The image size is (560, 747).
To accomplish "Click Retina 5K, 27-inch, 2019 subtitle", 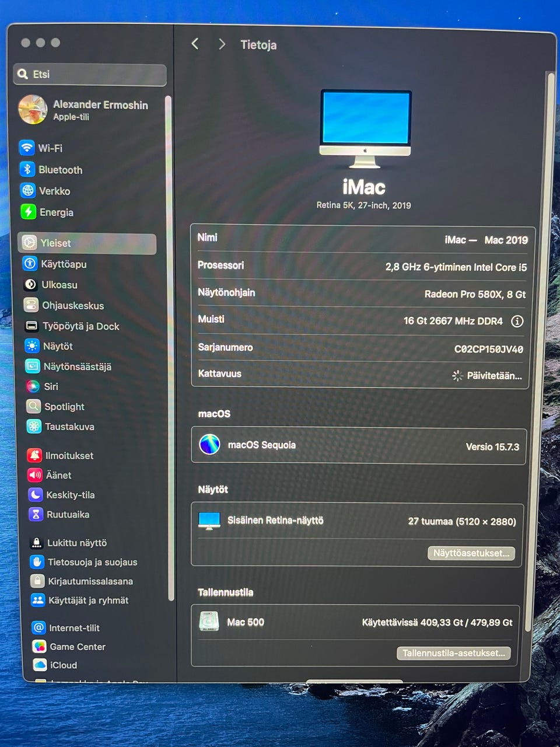I will tap(364, 205).
